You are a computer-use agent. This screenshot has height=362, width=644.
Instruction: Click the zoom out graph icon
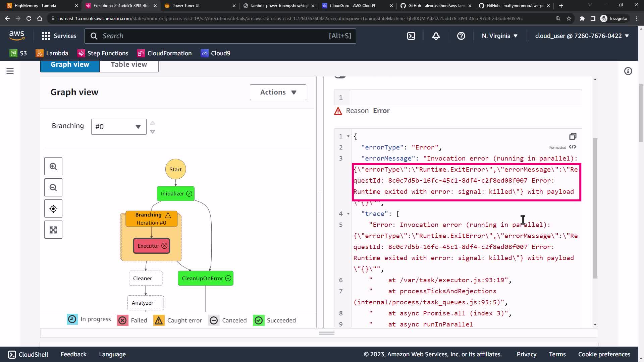coord(53,188)
